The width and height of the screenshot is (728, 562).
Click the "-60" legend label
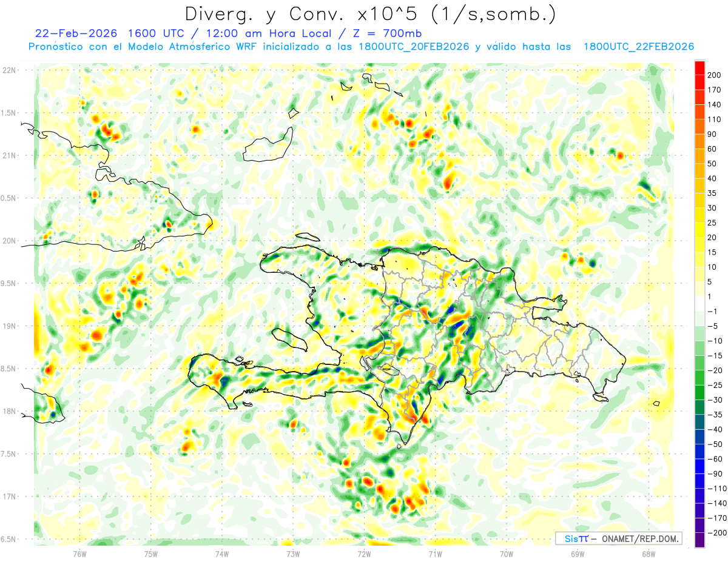point(716,460)
